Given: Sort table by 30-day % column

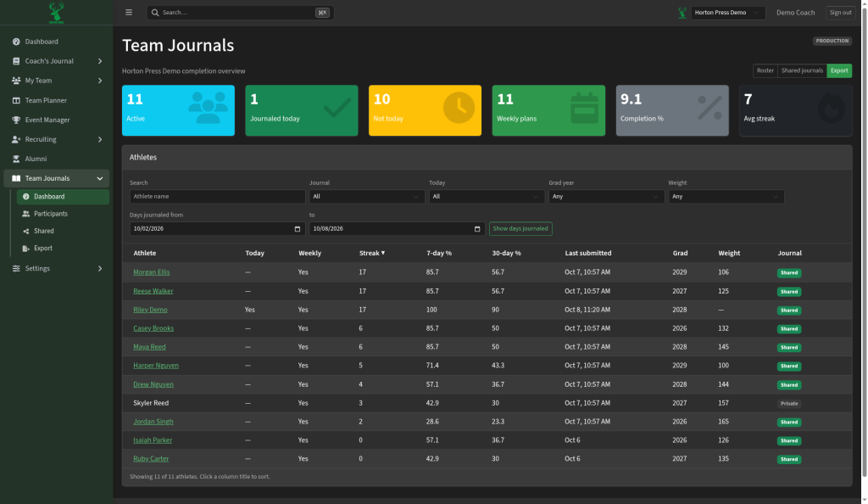Looking at the screenshot, I should [x=507, y=253].
